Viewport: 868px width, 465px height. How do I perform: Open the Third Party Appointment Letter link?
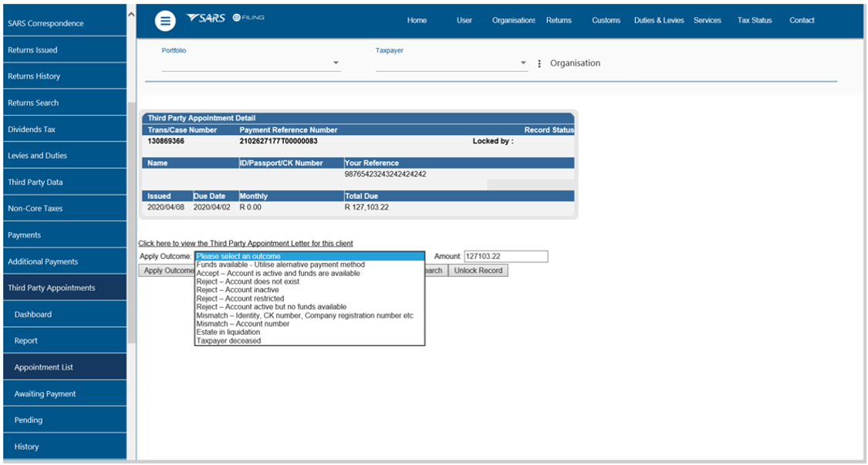(x=245, y=244)
